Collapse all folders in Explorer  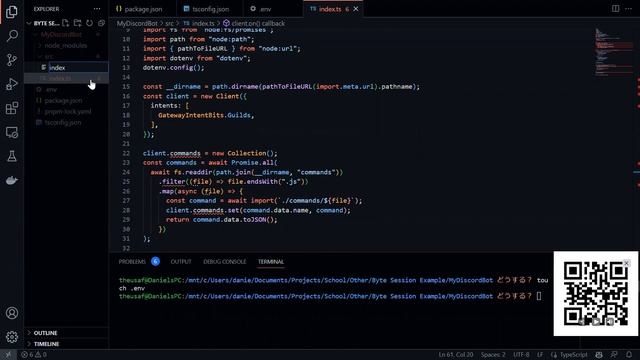tap(101, 23)
